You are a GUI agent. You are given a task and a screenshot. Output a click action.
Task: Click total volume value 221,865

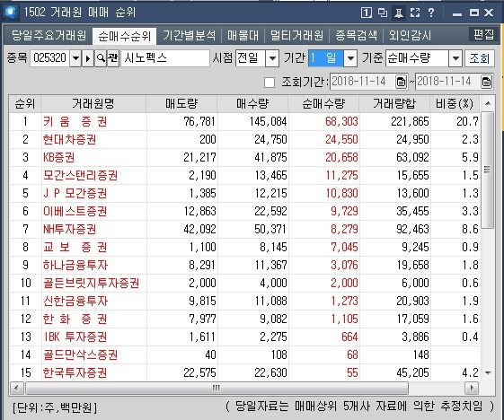[411, 122]
